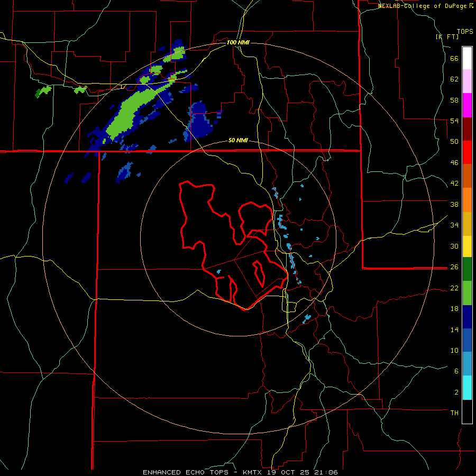The height and width of the screenshot is (476, 476).
Task: Pick the navy blue legend swatch
Action: click(x=467, y=317)
